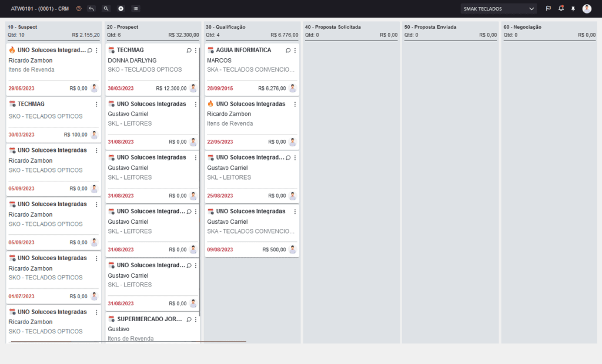Open the search magnifier tool
The height and width of the screenshot is (364, 602).
tap(106, 8)
